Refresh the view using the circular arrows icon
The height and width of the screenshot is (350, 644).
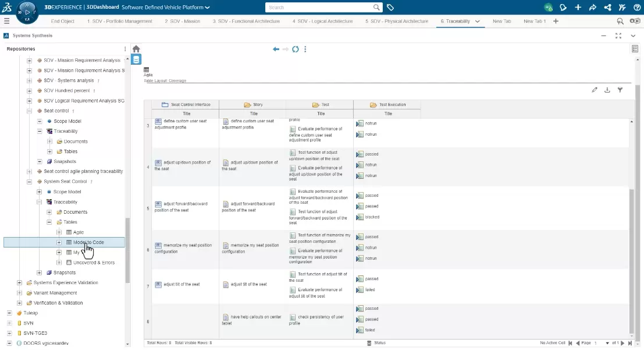click(296, 49)
